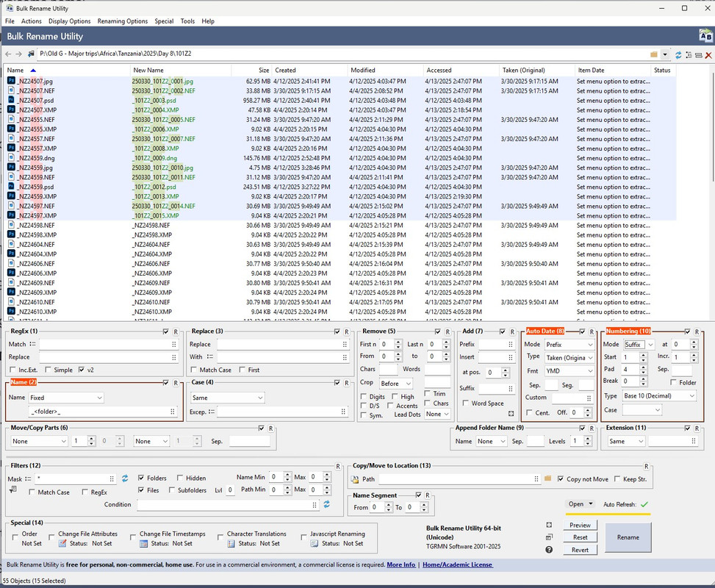This screenshot has width=715, height=588.
Task: Click the small expand icon in Add panel
Action: click(x=511, y=414)
